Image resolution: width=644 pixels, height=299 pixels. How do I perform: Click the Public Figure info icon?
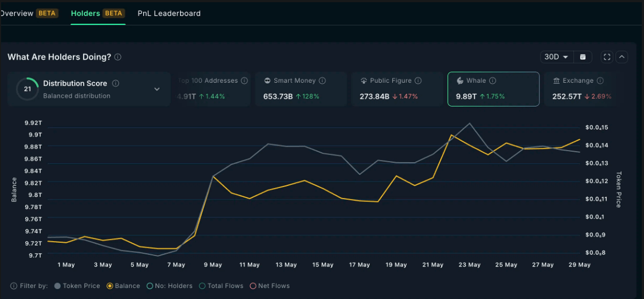418,81
